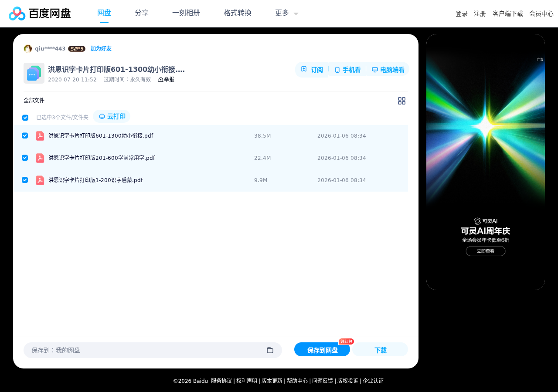Image resolution: width=558 pixels, height=392 pixels.
Task: Click the 服务协议 footer link
Action: click(221, 381)
